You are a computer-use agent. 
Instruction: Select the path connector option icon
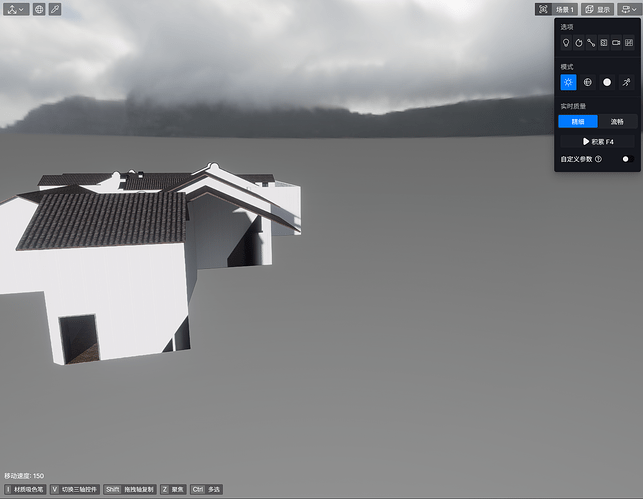tap(591, 43)
